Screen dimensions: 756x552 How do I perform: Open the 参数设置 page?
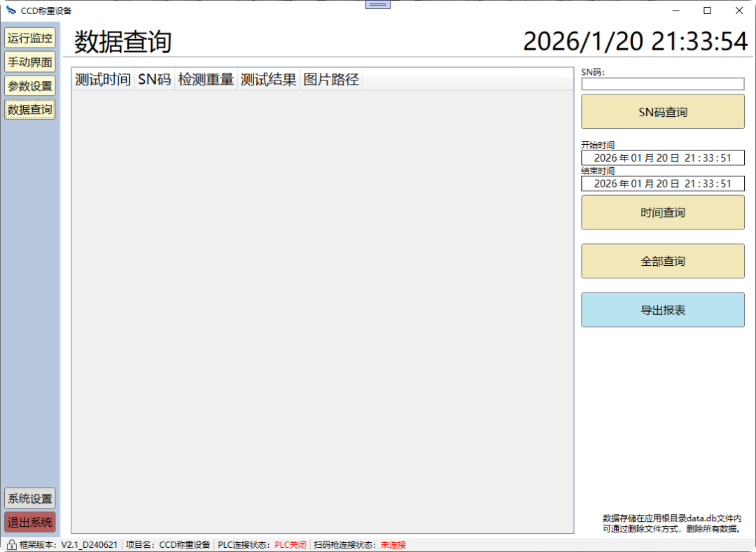[x=29, y=85]
